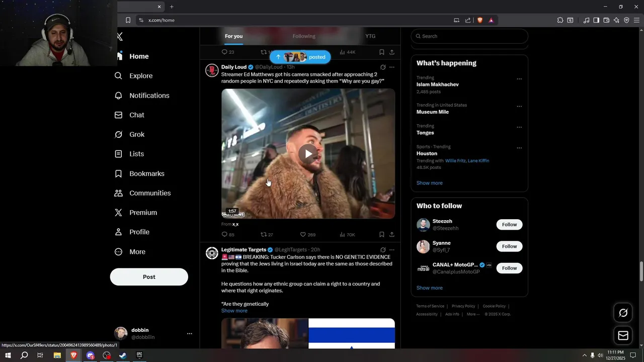Open floating Messages envelope button
Image resolution: width=644 pixels, height=362 pixels.
click(x=623, y=335)
